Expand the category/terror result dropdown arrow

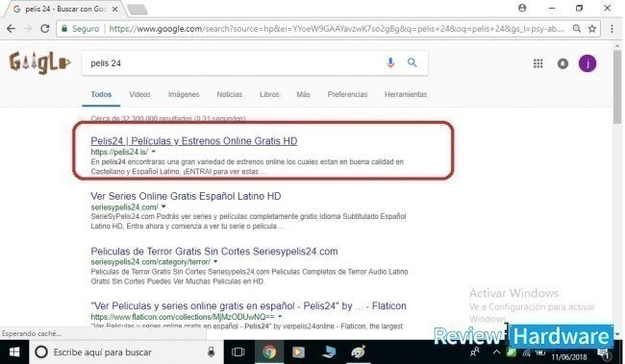click(215, 261)
